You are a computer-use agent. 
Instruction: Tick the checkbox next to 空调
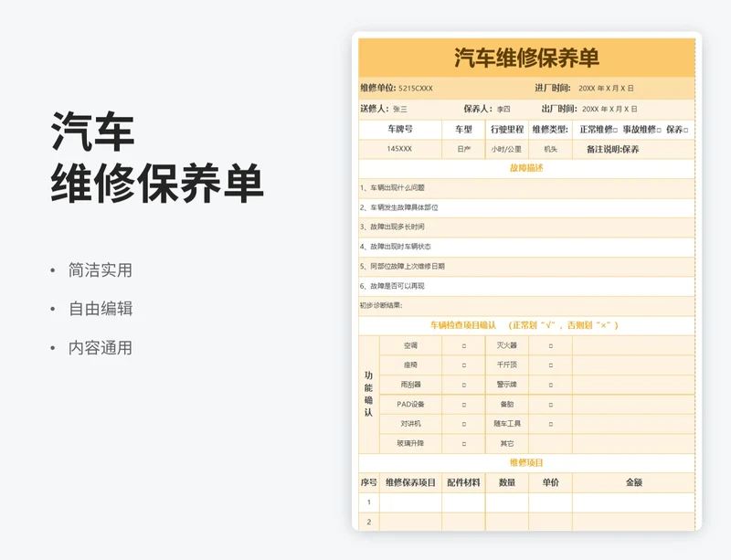(464, 346)
